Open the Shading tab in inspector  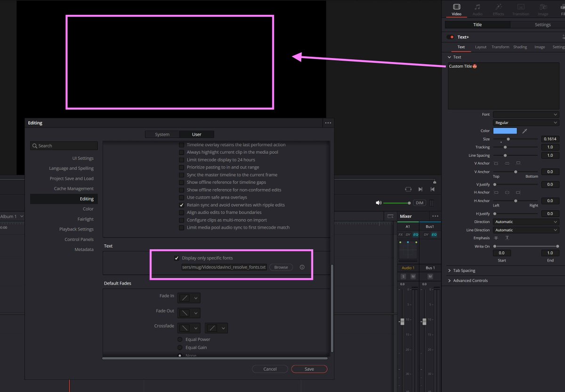pos(520,47)
